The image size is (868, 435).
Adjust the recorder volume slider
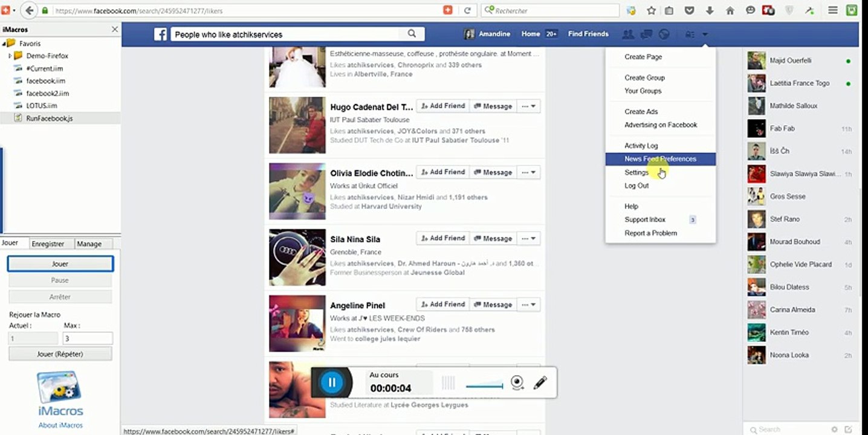(x=484, y=385)
